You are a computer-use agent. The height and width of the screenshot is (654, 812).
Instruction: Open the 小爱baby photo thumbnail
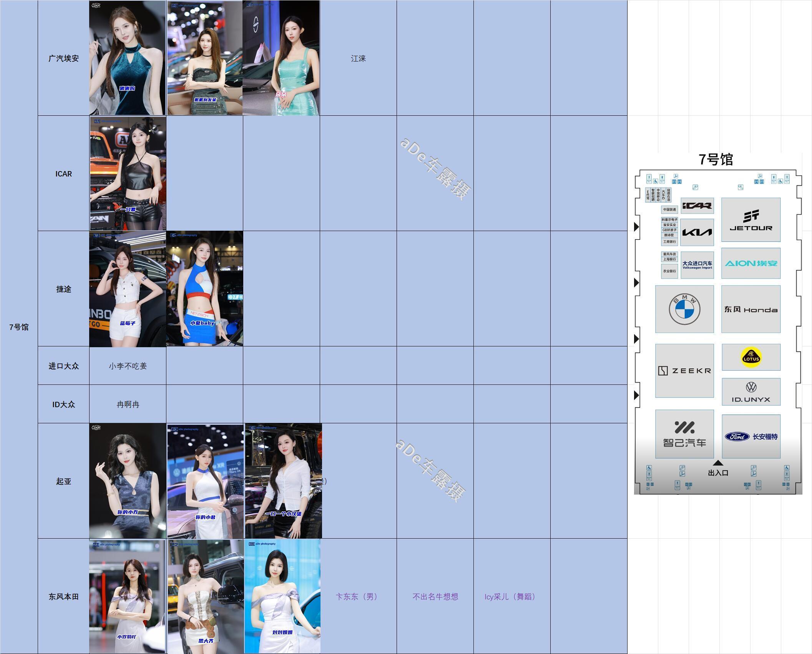(204, 288)
